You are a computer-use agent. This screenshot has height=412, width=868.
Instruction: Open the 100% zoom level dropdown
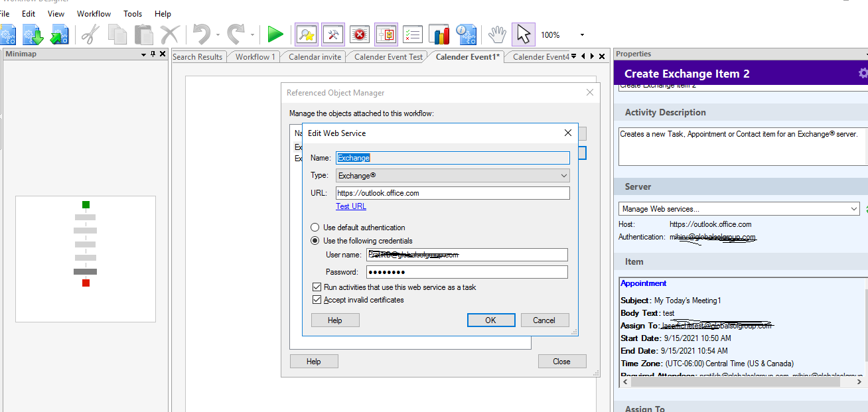(x=582, y=35)
